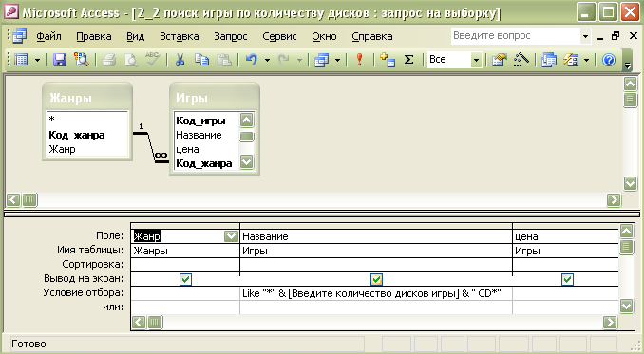Screen dimensions: 644x354
Task: Click the Query Type icon
Action: coord(322,60)
